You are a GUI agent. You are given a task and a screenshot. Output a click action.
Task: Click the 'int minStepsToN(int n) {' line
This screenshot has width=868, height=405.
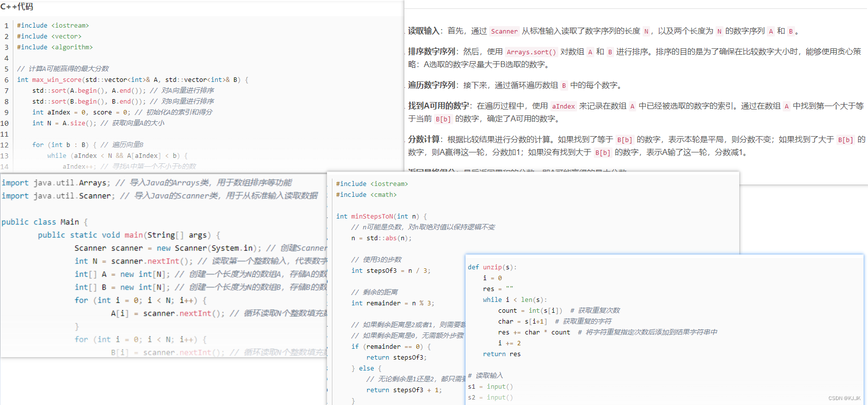click(382, 216)
